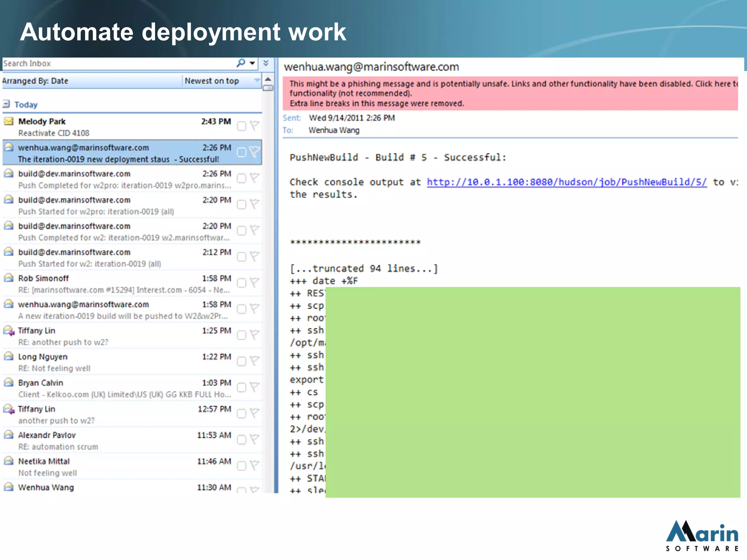
Task: Click envelope icon of 'Push Completed for w2pro' email
Action: [9, 173]
